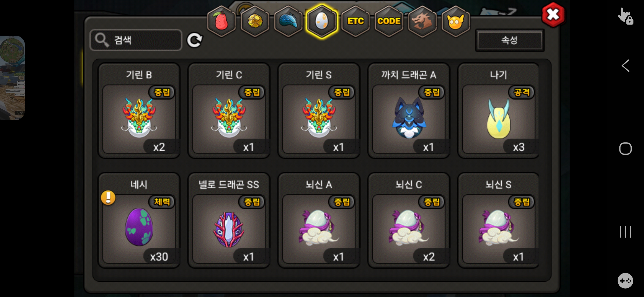Open the blue dragon scale category
This screenshot has width=644, height=297.
click(x=288, y=21)
